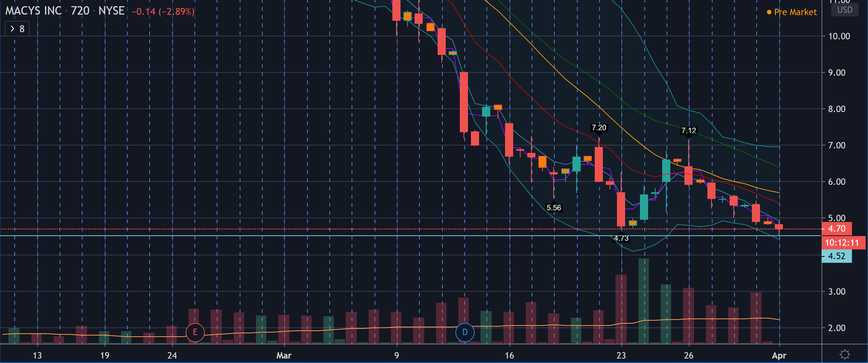Click the 5.56 low price marker

(554, 208)
